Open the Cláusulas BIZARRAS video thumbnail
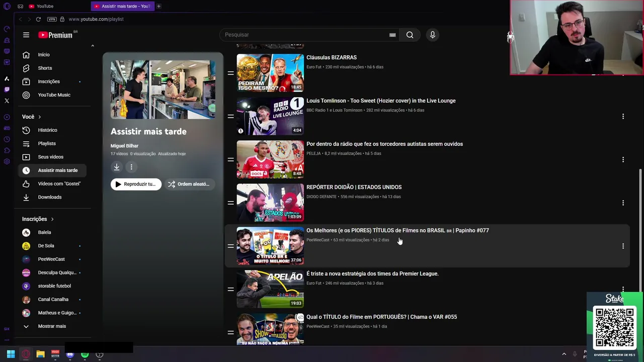Viewport: 644px width, 362px height. coord(270,73)
